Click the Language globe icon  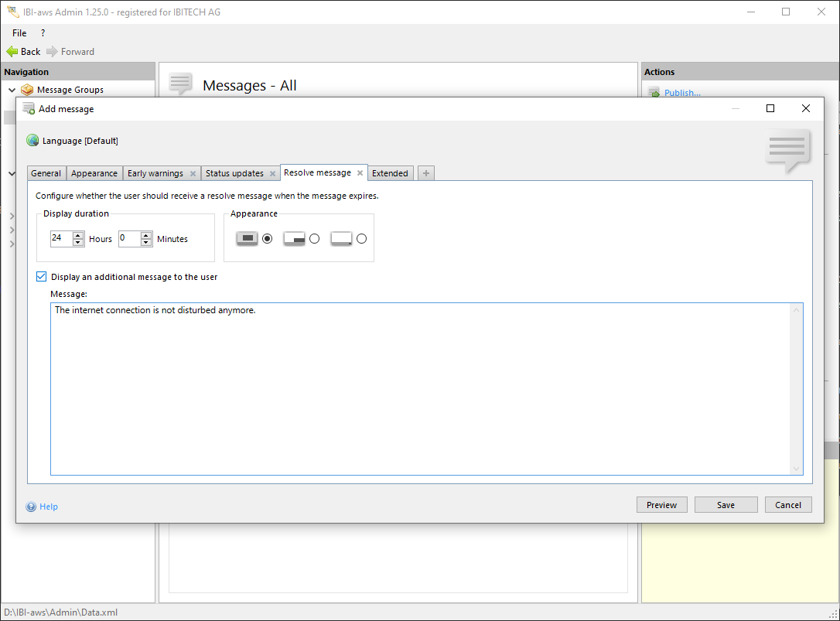tap(32, 141)
